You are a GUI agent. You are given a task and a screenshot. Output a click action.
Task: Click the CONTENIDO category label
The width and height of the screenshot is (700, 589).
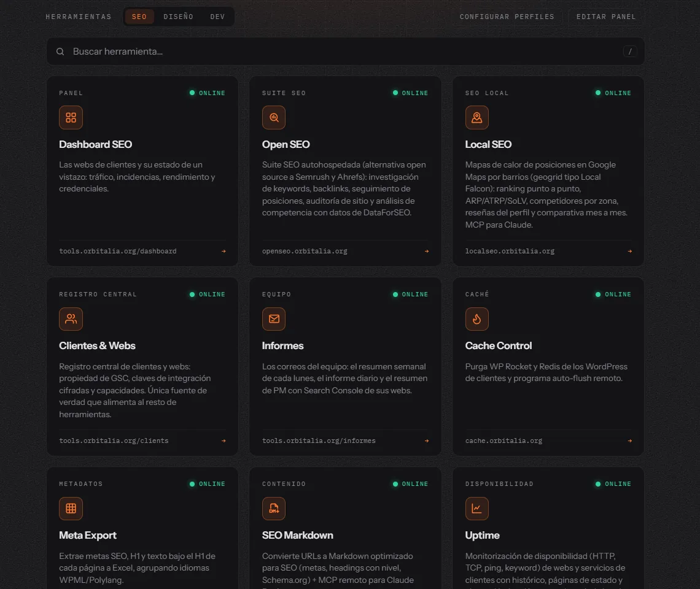(284, 484)
